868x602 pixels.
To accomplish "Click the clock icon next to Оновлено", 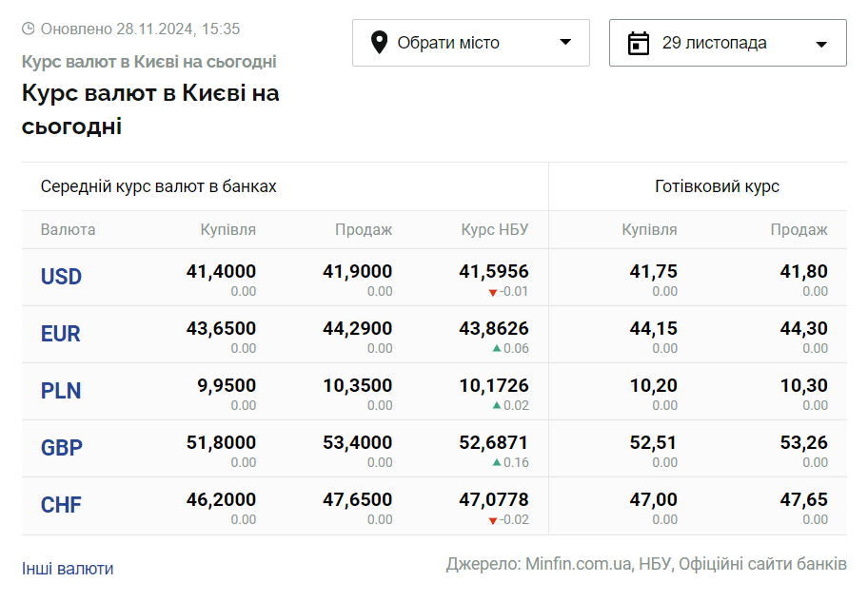I will [29, 29].
